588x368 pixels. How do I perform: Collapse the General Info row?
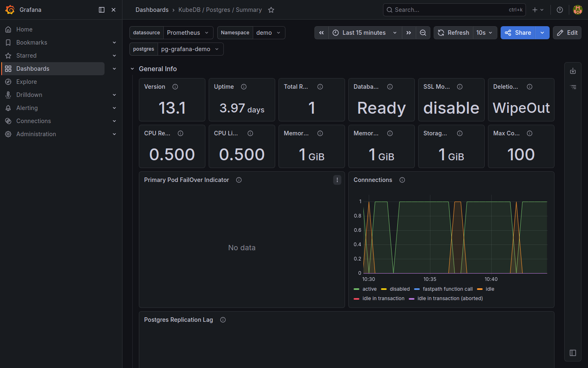pos(132,69)
